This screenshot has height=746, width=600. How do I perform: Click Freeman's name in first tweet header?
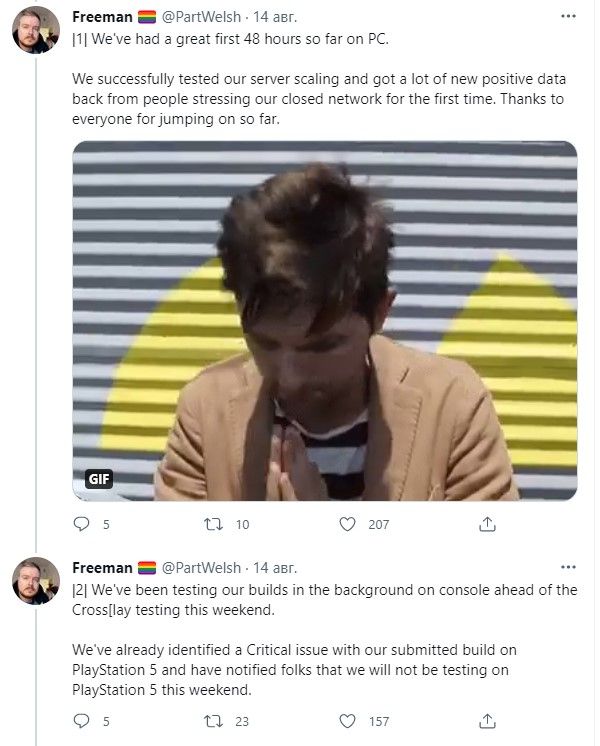101,17
